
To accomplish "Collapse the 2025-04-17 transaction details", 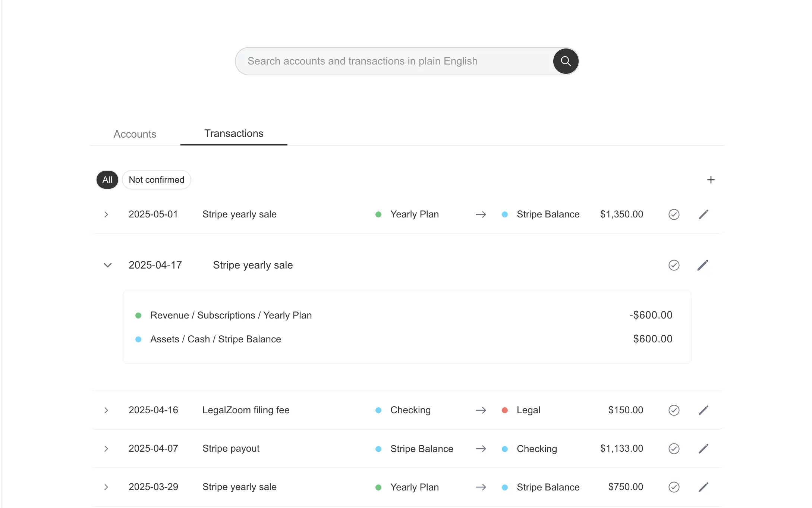I will point(107,265).
